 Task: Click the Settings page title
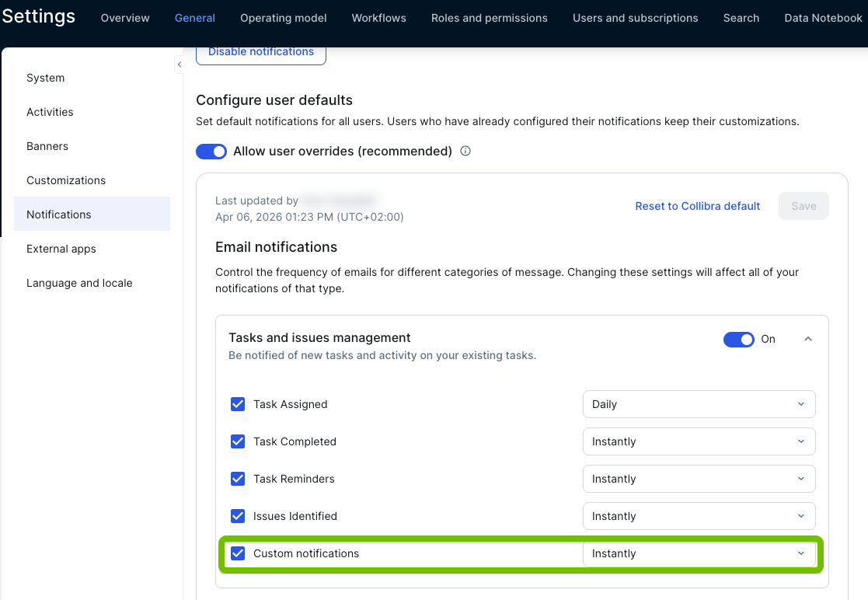pos(38,16)
